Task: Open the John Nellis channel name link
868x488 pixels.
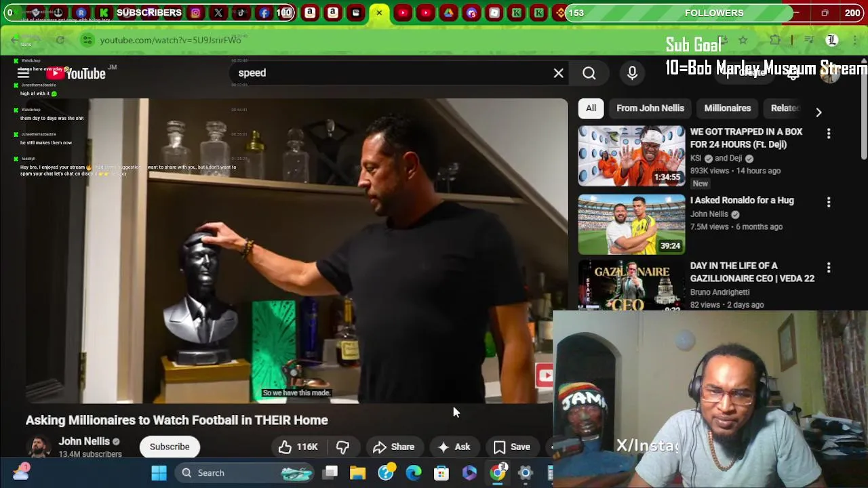Action: pos(84,441)
